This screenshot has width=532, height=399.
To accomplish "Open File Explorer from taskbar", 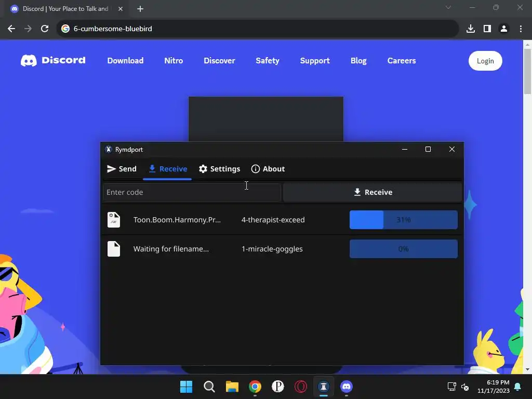I will click(x=232, y=387).
